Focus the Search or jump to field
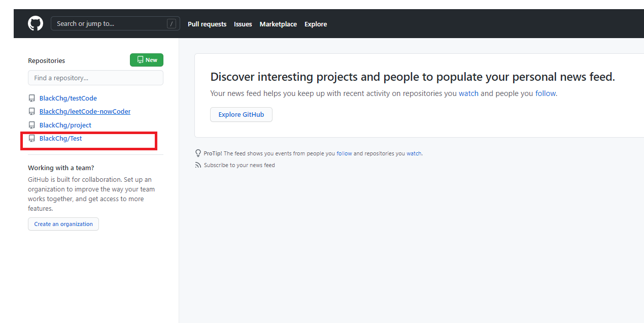 [115, 23]
